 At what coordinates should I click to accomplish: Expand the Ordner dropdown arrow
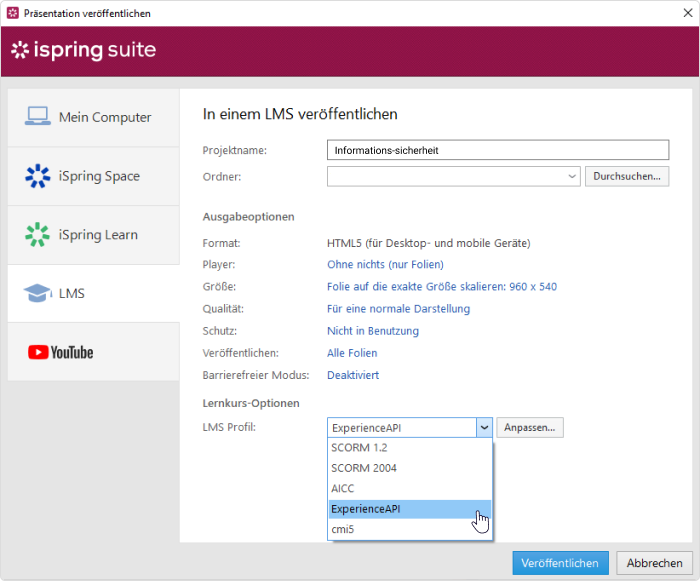click(x=572, y=176)
